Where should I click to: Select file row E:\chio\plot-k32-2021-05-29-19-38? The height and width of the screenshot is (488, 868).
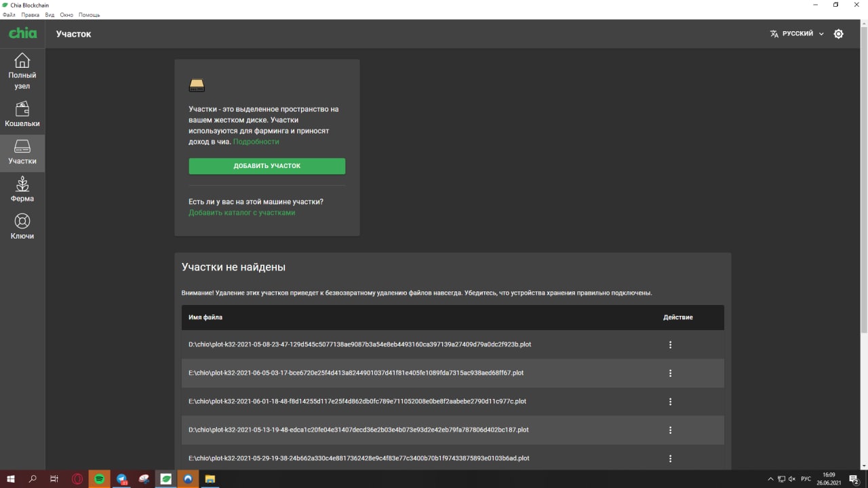[x=453, y=458]
